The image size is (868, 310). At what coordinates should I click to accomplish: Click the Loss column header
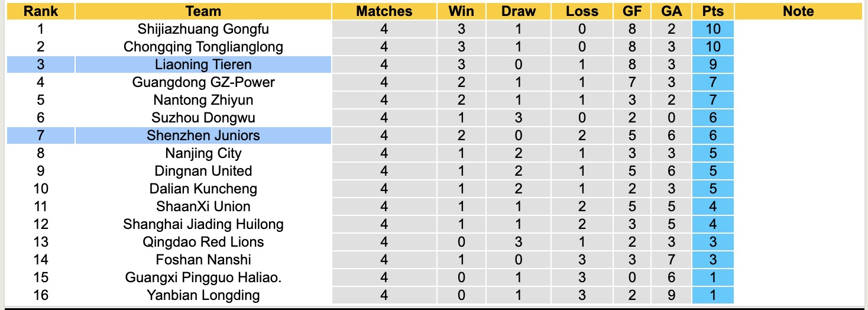click(x=582, y=11)
